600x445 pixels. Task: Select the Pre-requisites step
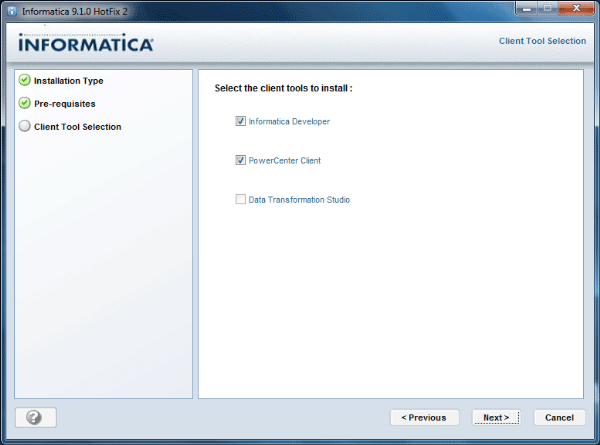(x=65, y=104)
